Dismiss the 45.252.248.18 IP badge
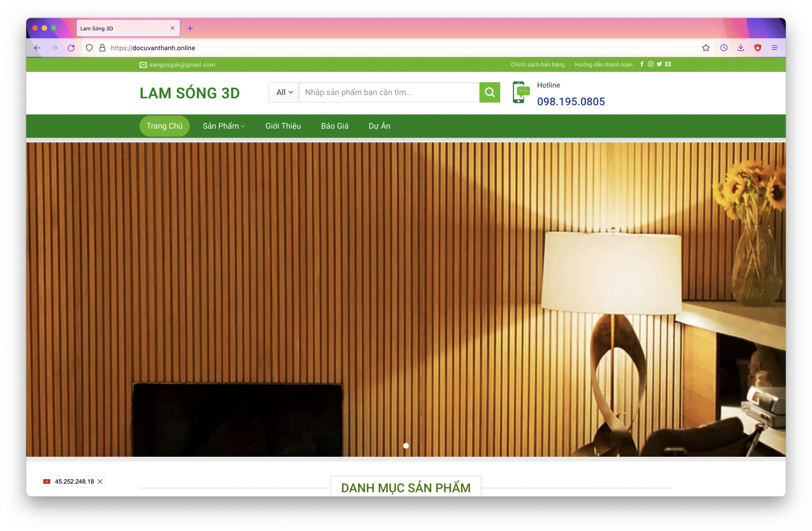812x531 pixels. coord(100,482)
